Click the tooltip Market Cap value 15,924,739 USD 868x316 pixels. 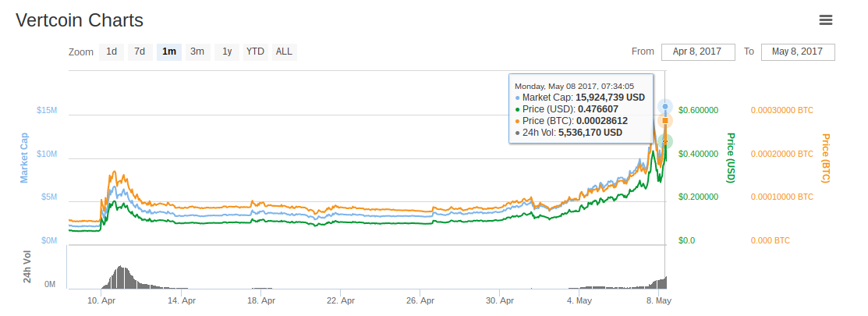611,98
